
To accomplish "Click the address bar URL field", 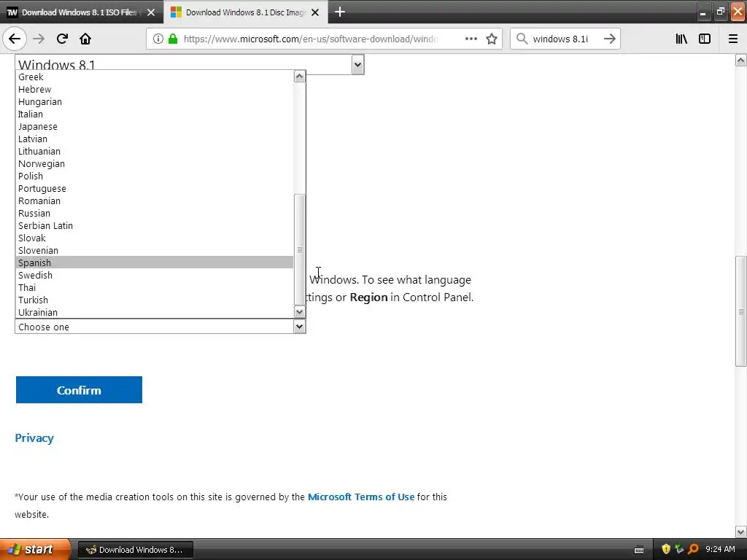I will pyautogui.click(x=310, y=39).
